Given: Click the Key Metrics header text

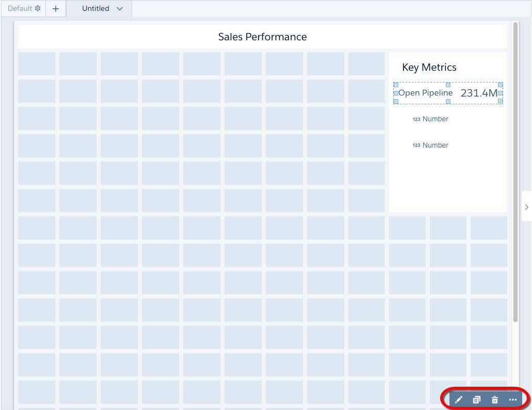Looking at the screenshot, I should pos(430,67).
